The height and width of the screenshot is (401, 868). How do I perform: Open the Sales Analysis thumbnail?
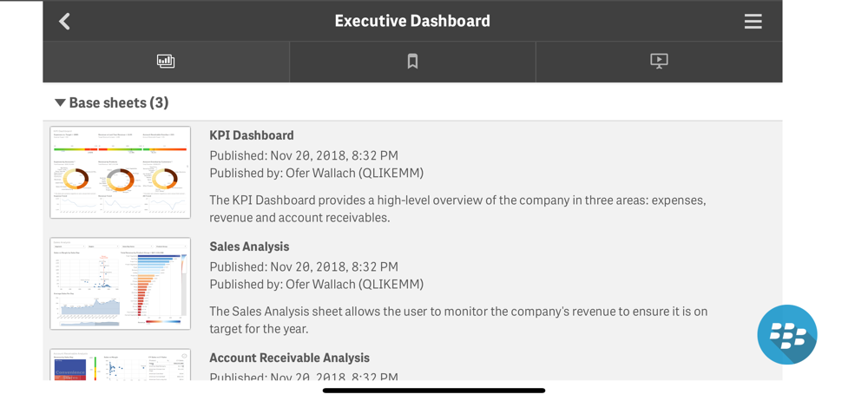coord(120,284)
